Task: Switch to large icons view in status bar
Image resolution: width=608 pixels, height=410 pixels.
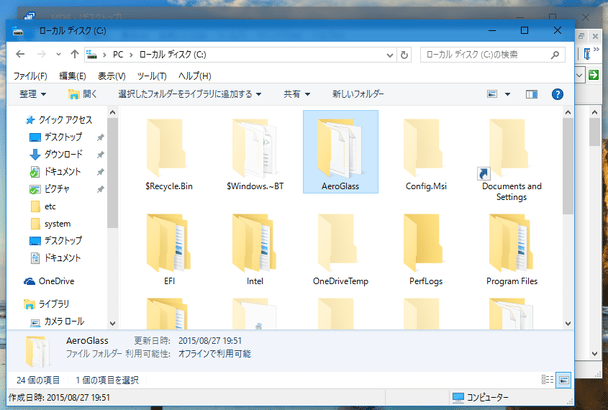Action: tap(563, 380)
